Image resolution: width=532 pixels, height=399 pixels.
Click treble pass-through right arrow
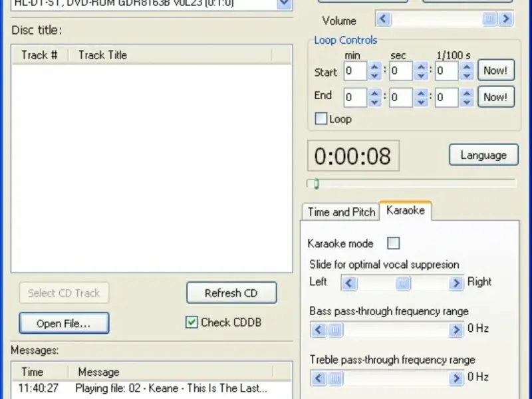point(456,378)
